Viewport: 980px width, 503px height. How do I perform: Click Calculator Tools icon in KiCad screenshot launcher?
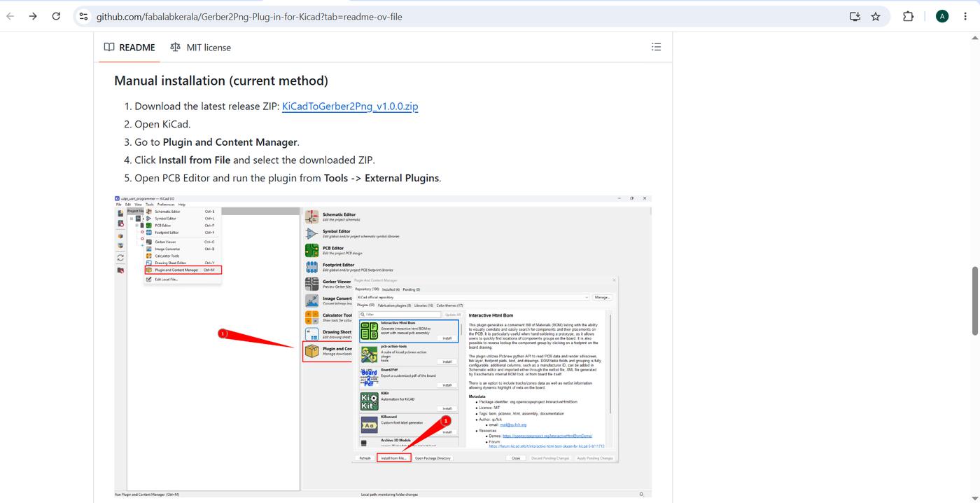pyautogui.click(x=312, y=317)
